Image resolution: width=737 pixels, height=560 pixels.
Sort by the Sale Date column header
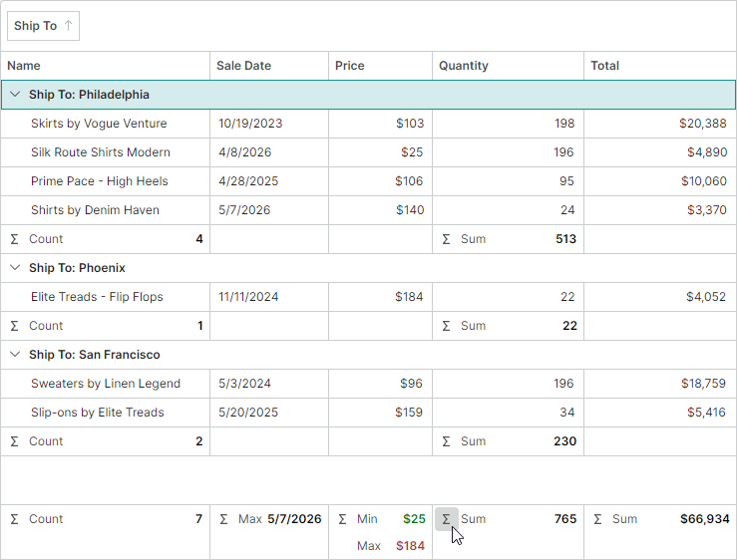coord(269,66)
